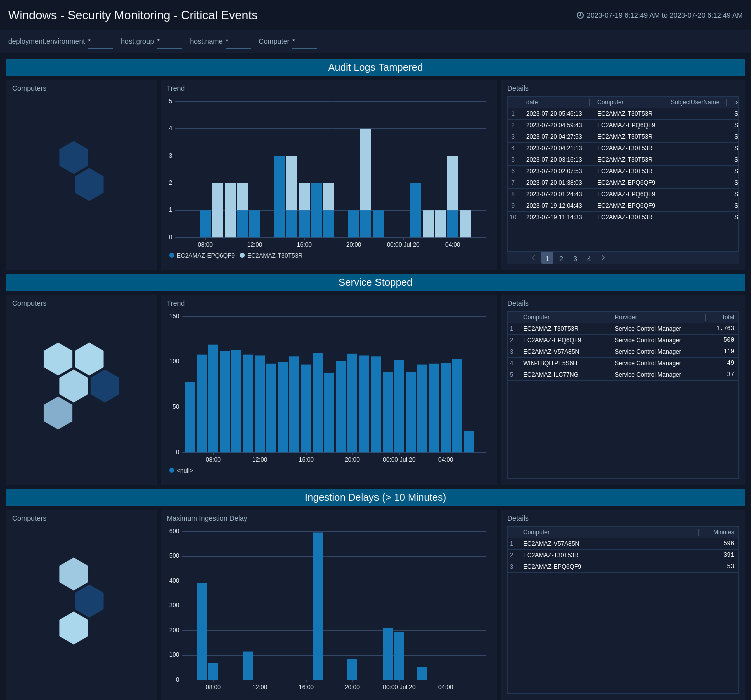
Task: Click the tallest bar in Maximum Ingestion Delay chart
Action: pos(318,606)
